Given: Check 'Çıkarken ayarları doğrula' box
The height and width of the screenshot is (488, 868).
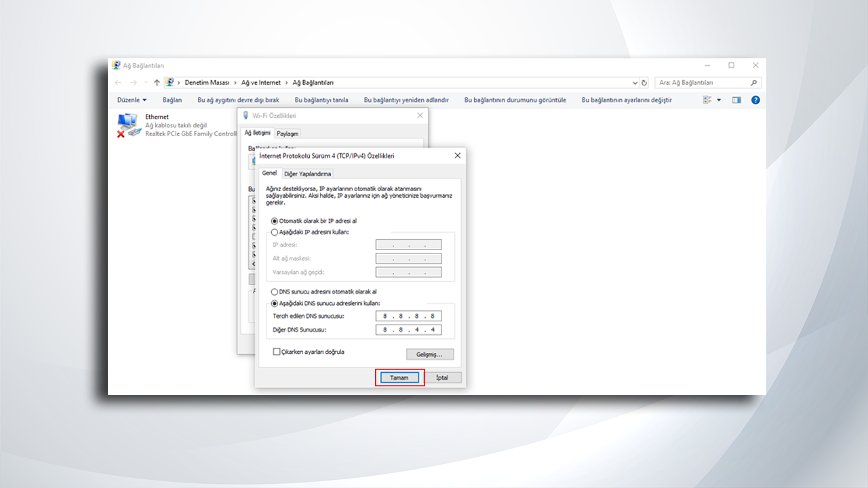Looking at the screenshot, I should (276, 352).
